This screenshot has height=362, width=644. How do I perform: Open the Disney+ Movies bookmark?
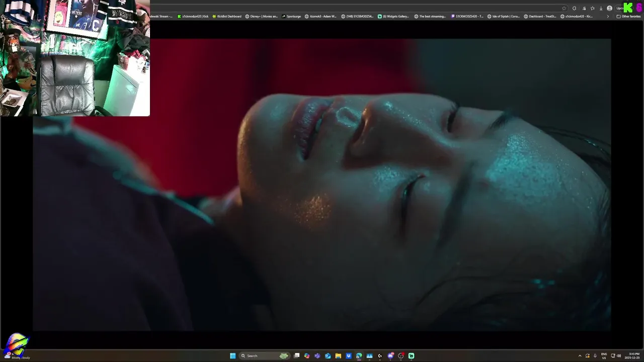pos(261,16)
